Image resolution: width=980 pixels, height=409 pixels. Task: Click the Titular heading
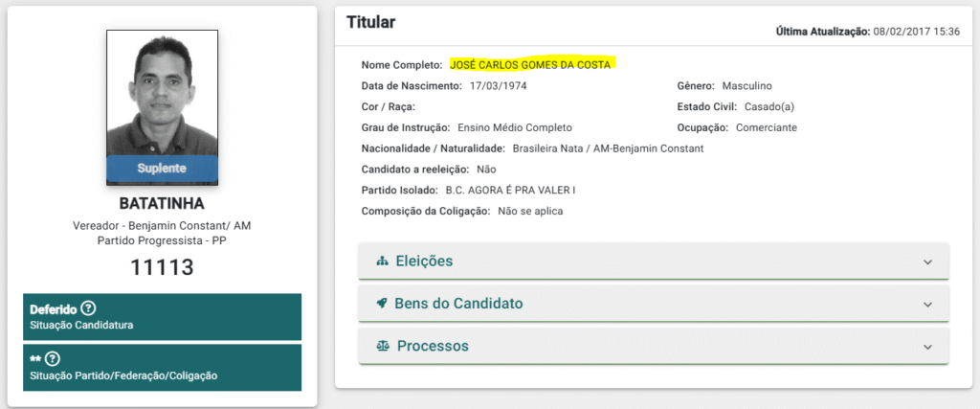[370, 22]
